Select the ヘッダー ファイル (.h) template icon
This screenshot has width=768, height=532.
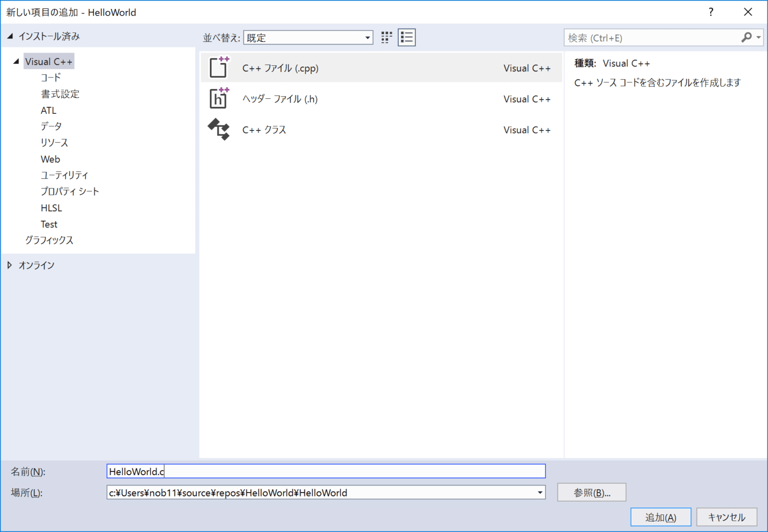coord(218,98)
